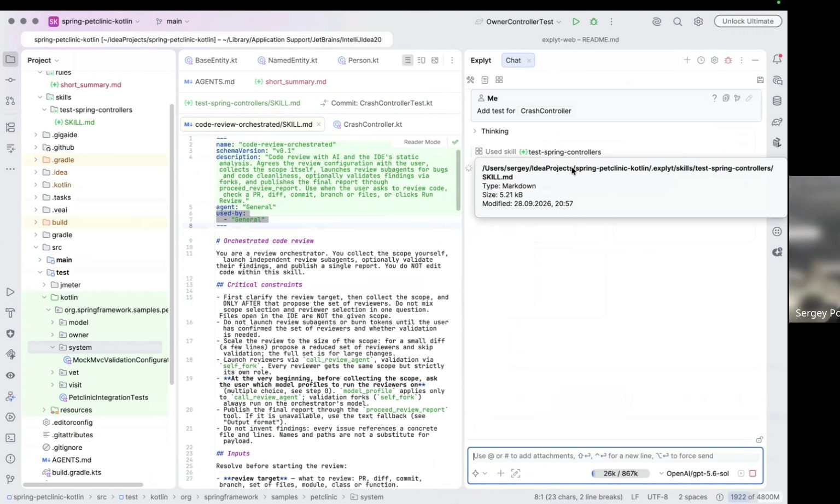Viewport: 840px width, 504px height.
Task: Toggle Reader Mode in the editor
Action: pyautogui.click(x=422, y=142)
